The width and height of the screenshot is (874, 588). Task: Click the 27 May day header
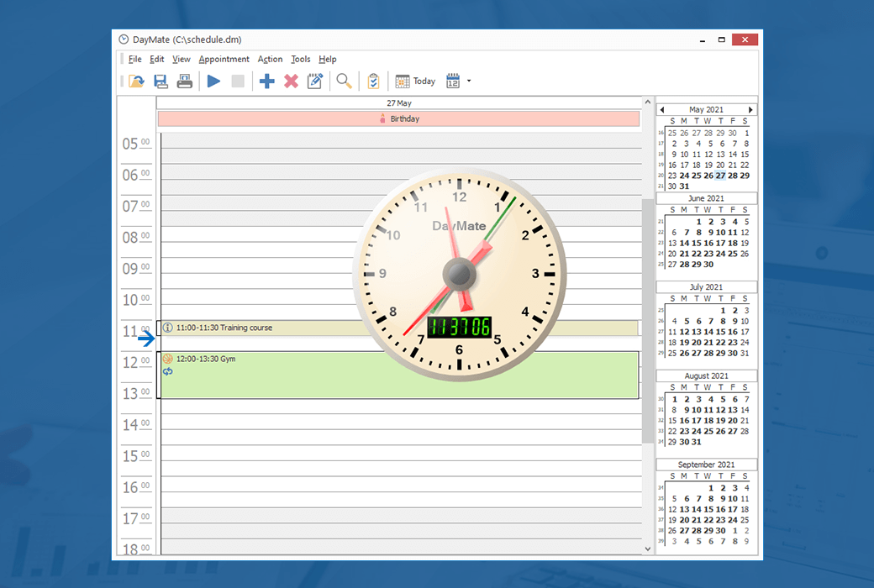point(398,103)
